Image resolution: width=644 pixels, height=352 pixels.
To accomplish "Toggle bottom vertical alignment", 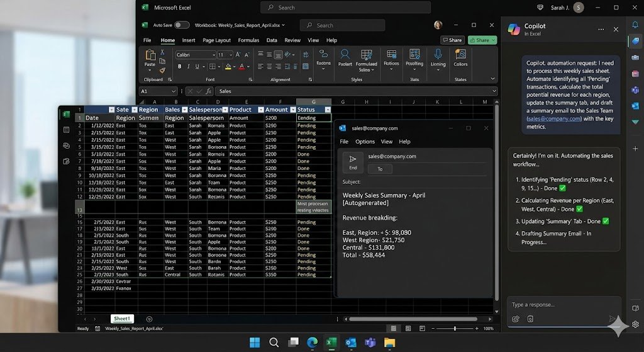I will click(x=278, y=54).
